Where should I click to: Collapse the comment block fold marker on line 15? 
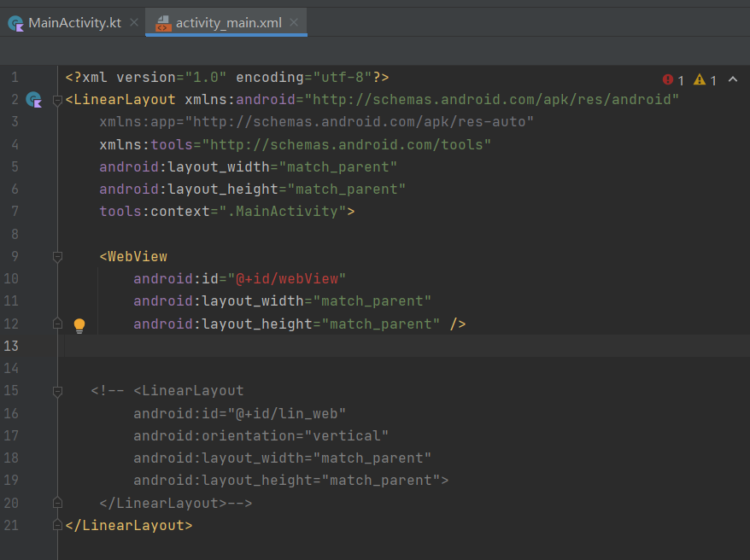click(x=57, y=391)
